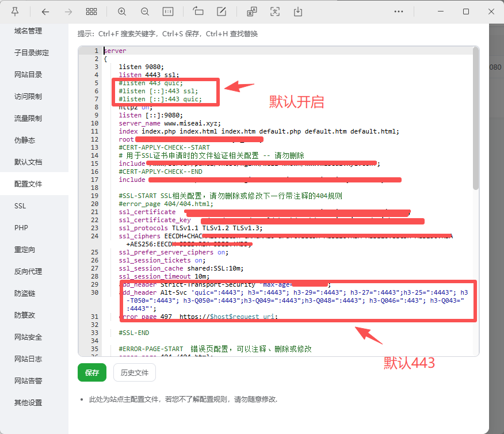Image resolution: width=504 pixels, height=434 pixels.
Task: Click the 1:1 original size icon
Action: click(x=168, y=12)
